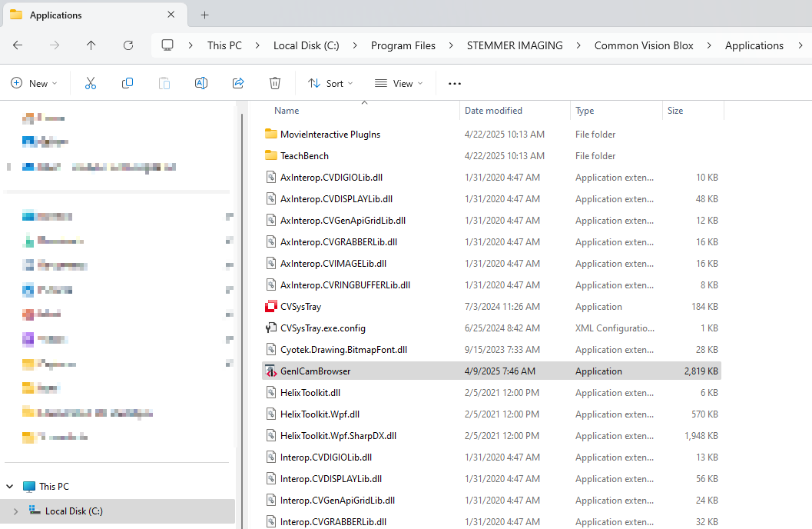
Task: Select the Interop.CVDISPLAYLib.dll file name
Action: coord(331,479)
